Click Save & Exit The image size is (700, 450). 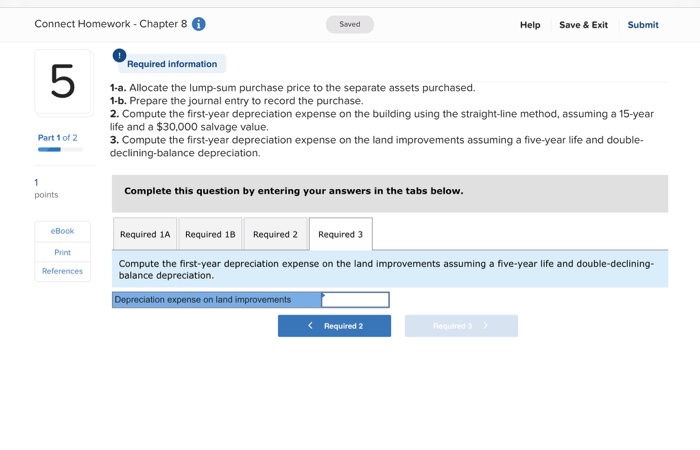(583, 25)
